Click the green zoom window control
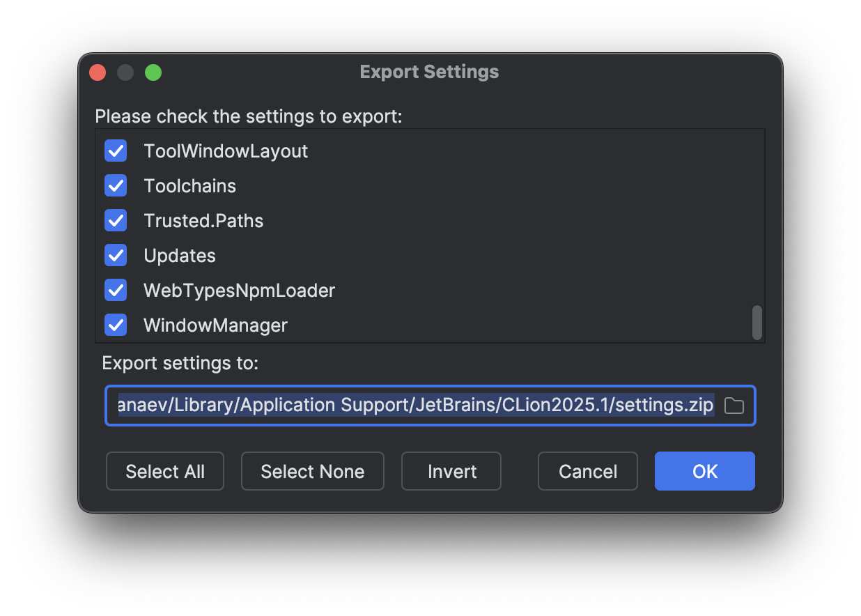 coord(153,72)
